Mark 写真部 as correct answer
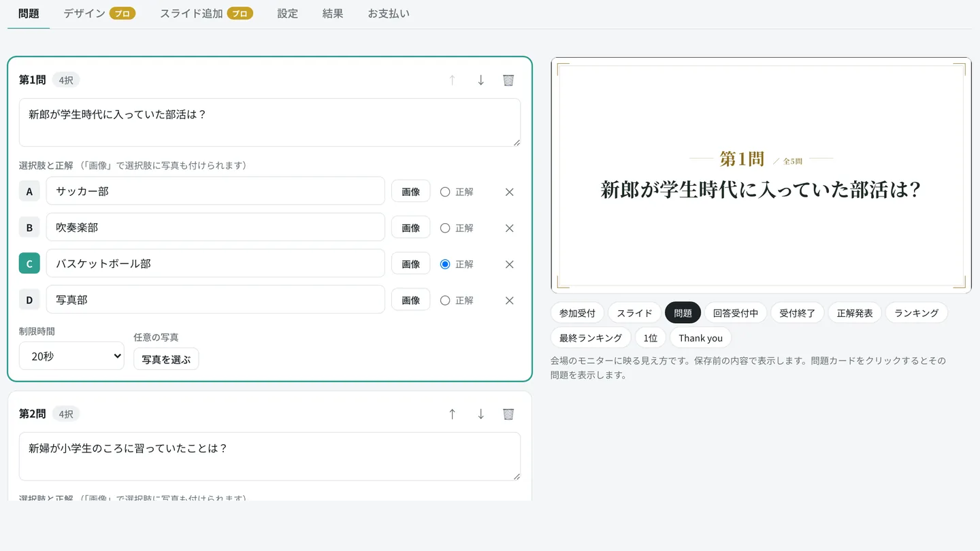 (445, 300)
